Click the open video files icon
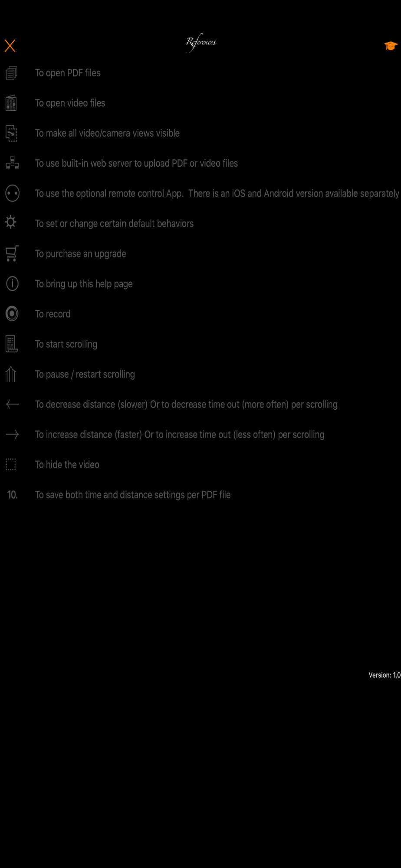 pyautogui.click(x=12, y=103)
